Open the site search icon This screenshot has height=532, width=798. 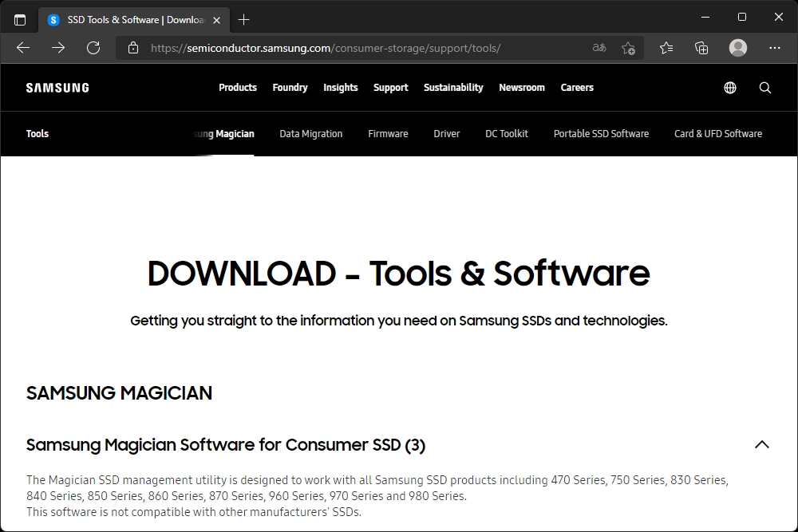click(765, 88)
